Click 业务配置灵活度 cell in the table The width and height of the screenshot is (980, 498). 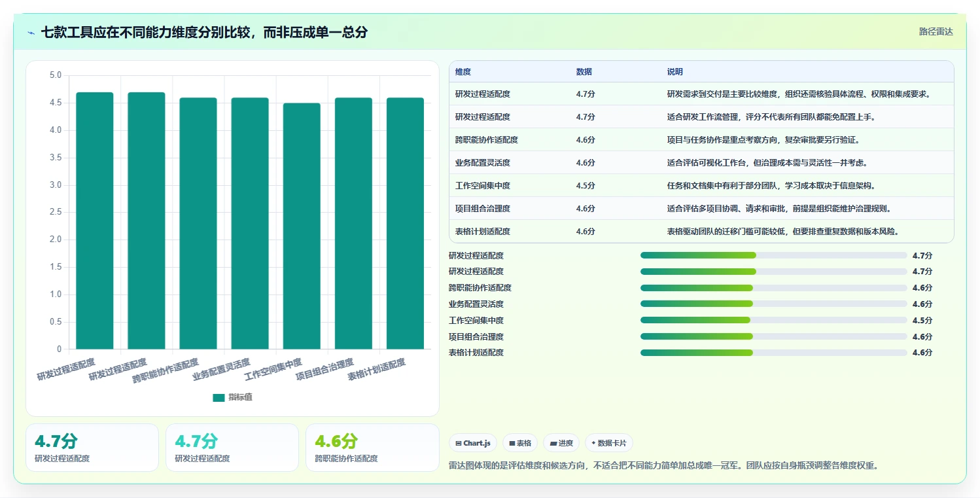pyautogui.click(x=483, y=163)
